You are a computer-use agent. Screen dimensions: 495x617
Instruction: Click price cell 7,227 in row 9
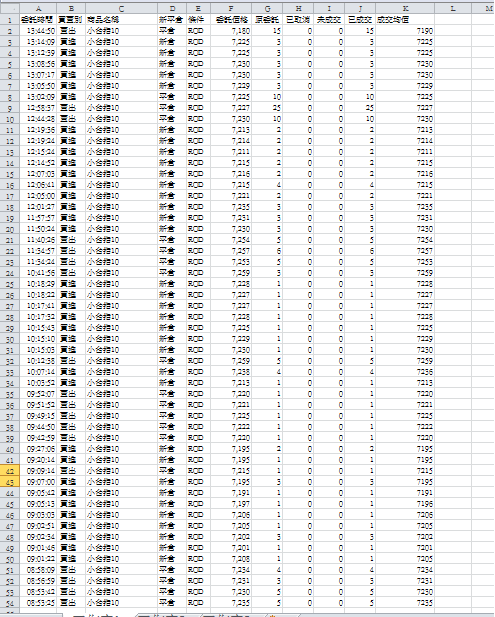[x=231, y=108]
